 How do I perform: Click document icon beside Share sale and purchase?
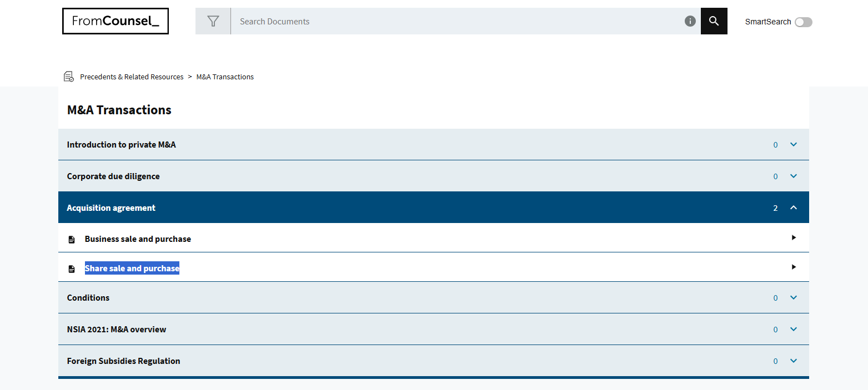[x=72, y=269]
